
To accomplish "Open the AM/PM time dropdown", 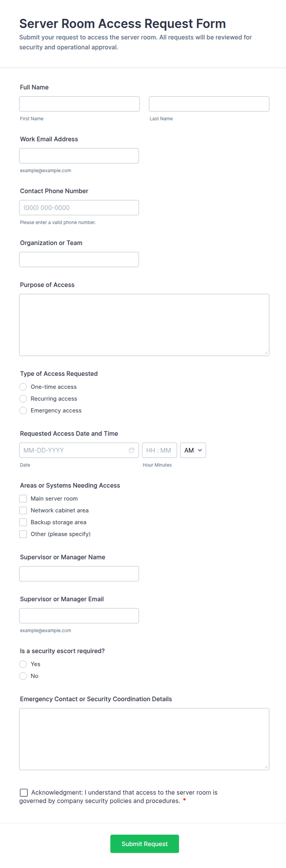I will click(193, 450).
